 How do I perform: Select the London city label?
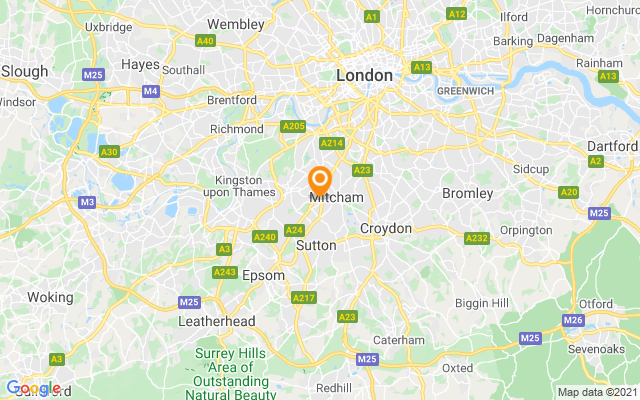(x=364, y=76)
